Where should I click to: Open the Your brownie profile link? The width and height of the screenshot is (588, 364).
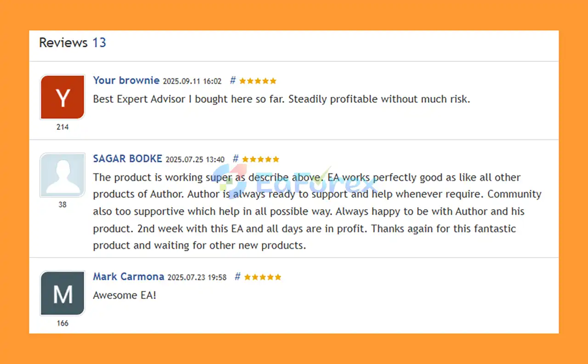pos(126,80)
